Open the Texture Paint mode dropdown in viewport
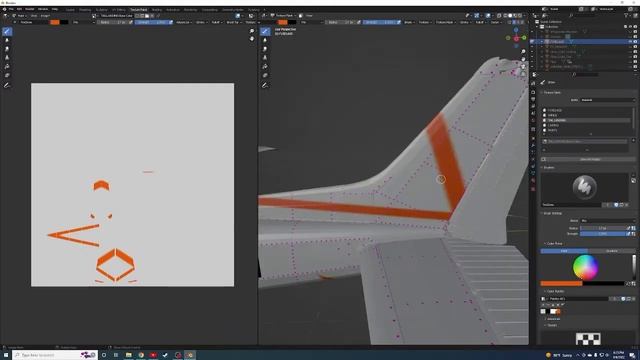 click(x=284, y=16)
